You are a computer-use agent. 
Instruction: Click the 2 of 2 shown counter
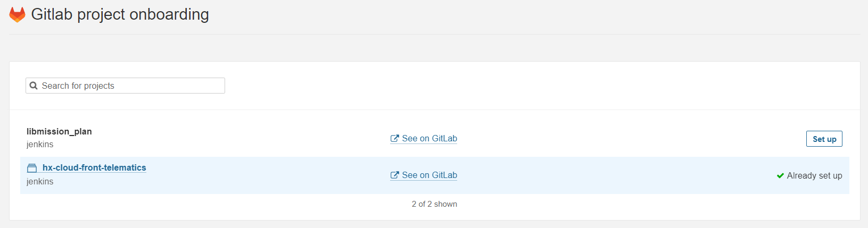pos(434,204)
